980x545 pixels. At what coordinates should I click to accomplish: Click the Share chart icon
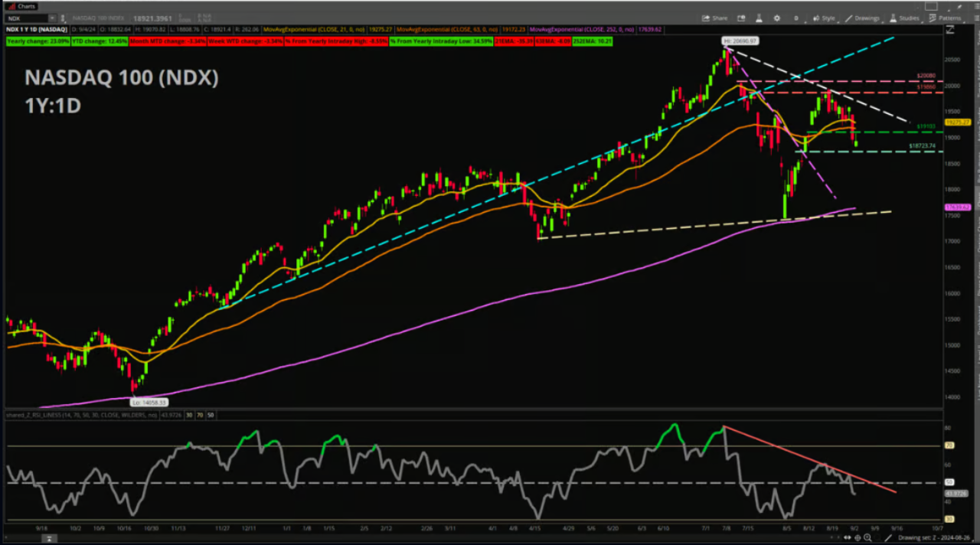[x=715, y=18]
